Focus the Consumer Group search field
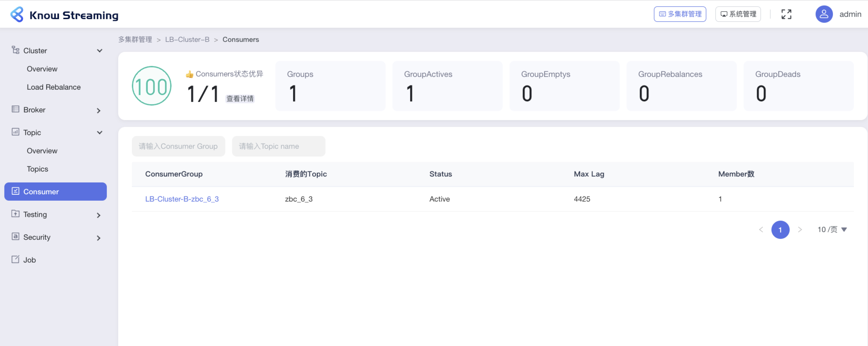Screen dimensions: 868x346 (178, 146)
